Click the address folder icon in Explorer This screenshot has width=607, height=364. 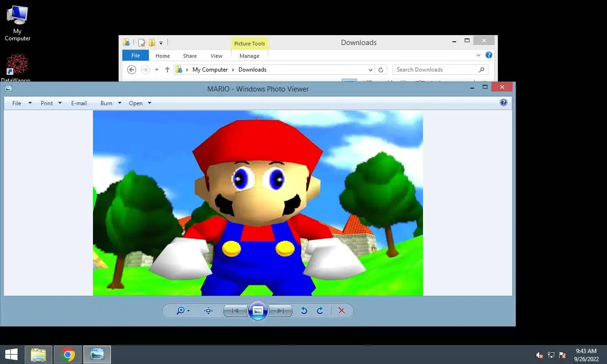(179, 70)
